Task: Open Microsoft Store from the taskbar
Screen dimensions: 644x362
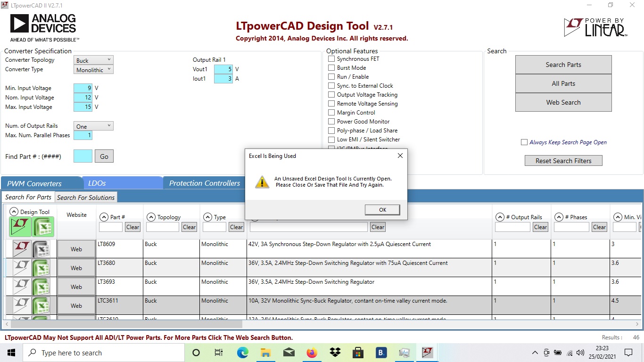Action: pyautogui.click(x=358, y=353)
